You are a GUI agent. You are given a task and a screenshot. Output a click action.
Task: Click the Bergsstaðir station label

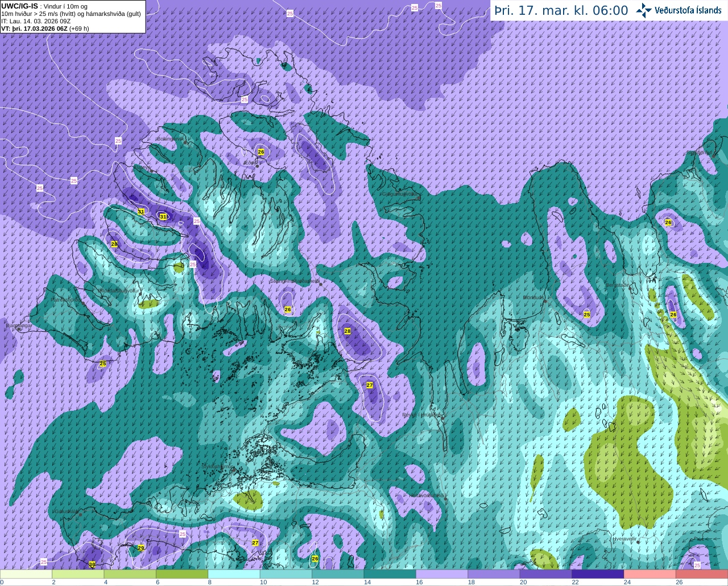click(x=618, y=285)
